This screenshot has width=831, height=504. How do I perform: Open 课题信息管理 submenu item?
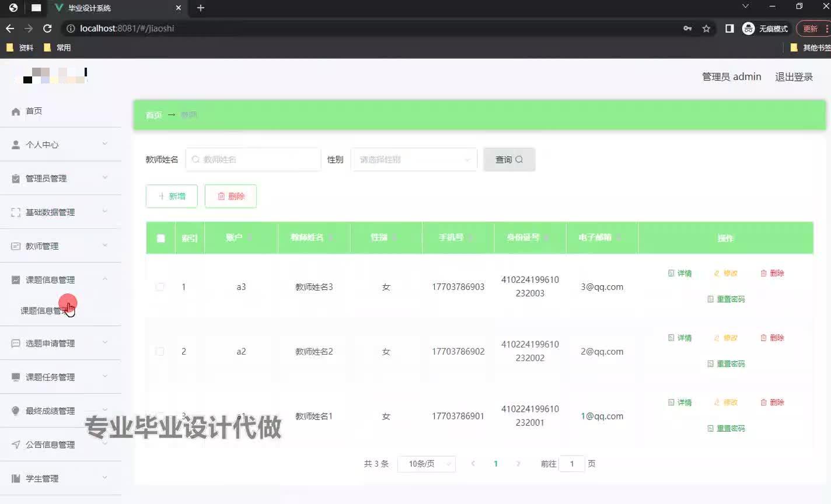[x=61, y=310]
